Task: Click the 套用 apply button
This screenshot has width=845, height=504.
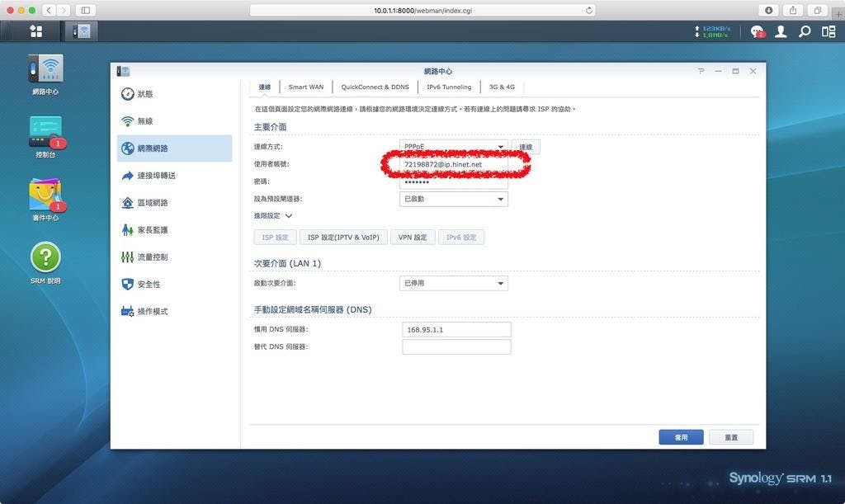Action: (x=681, y=437)
